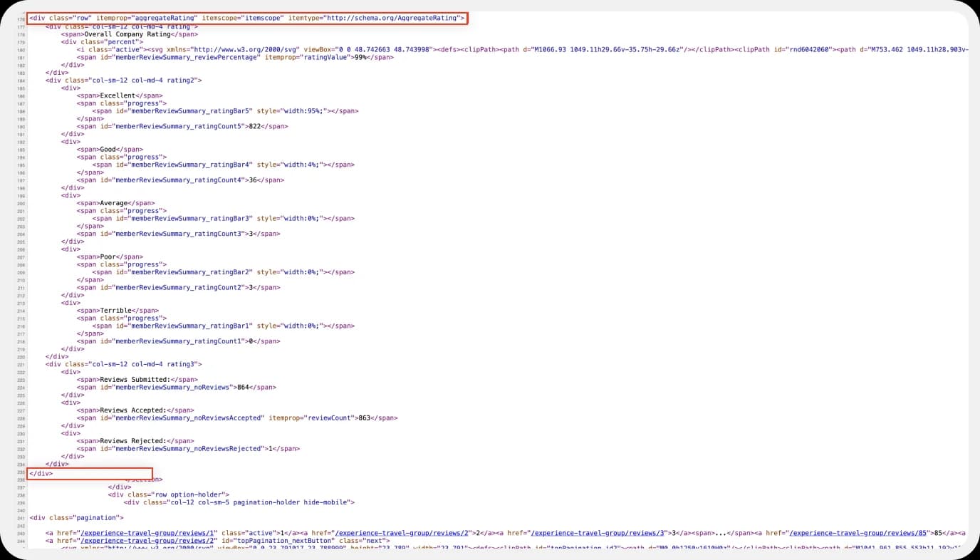Click line number 241 in the gutter
The image size is (980, 560).
(20, 517)
